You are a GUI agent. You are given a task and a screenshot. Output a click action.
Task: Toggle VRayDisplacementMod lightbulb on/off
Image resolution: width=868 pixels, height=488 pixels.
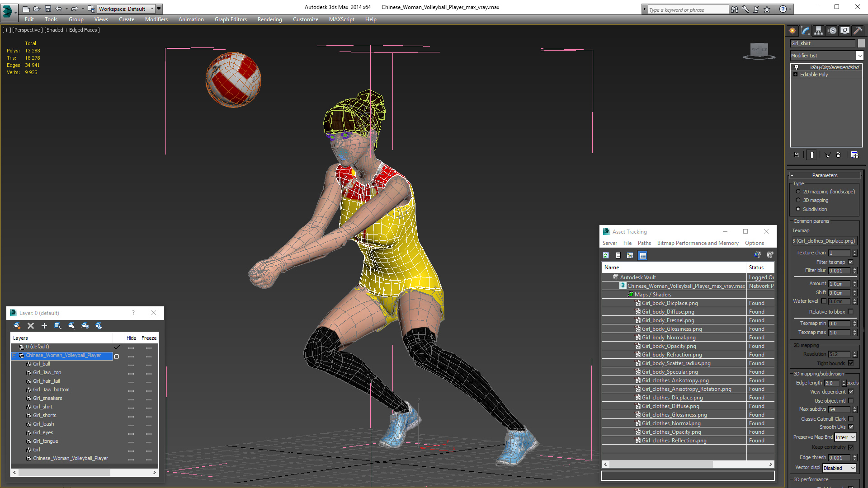797,67
